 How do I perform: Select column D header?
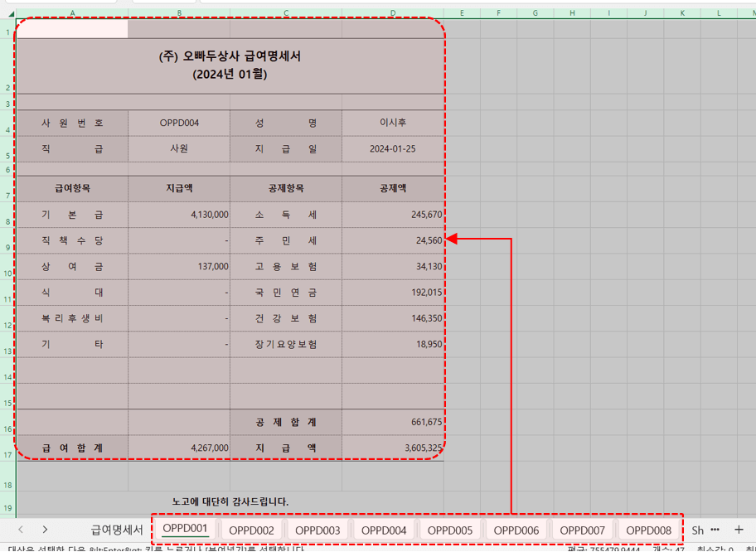click(393, 13)
